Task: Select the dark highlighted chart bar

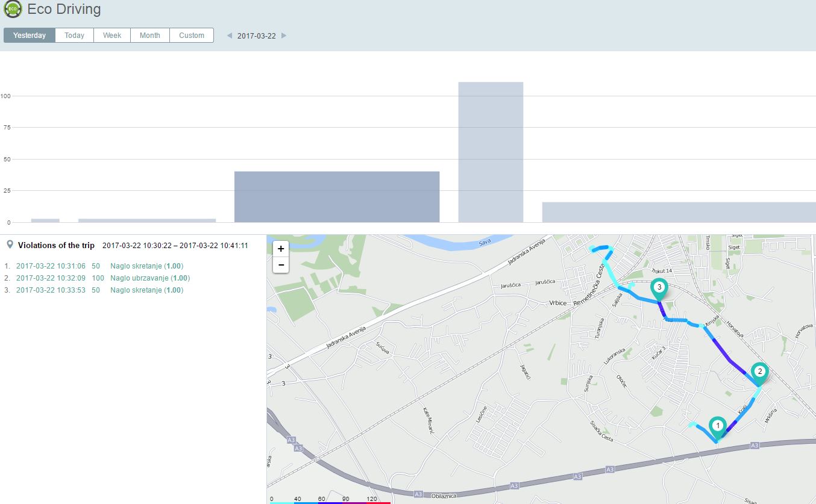Action: 336,197
